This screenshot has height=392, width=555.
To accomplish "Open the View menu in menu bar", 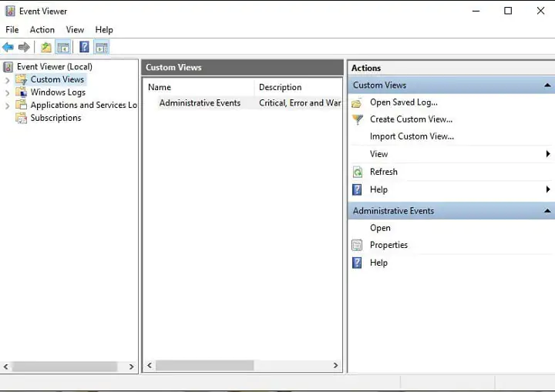I will click(x=75, y=30).
